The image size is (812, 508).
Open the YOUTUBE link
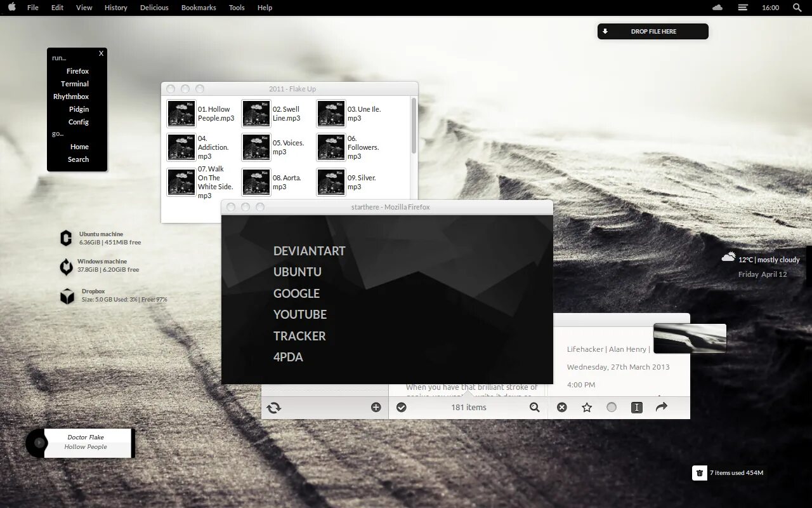(300, 314)
